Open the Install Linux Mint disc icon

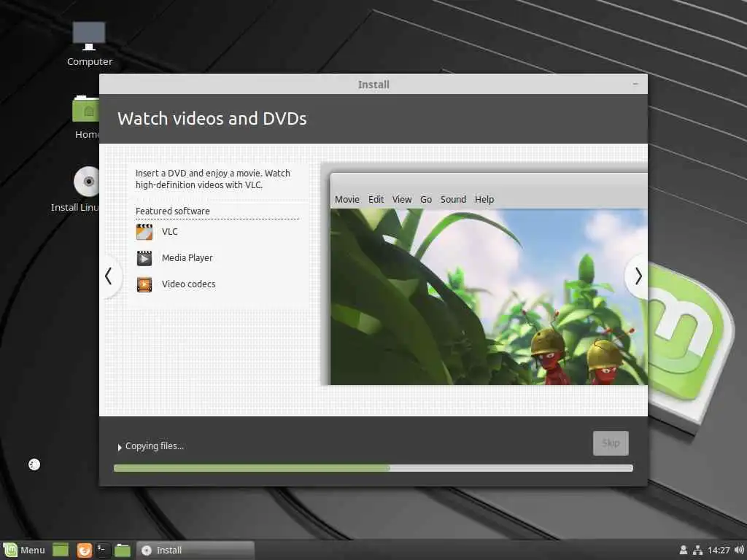tap(86, 182)
